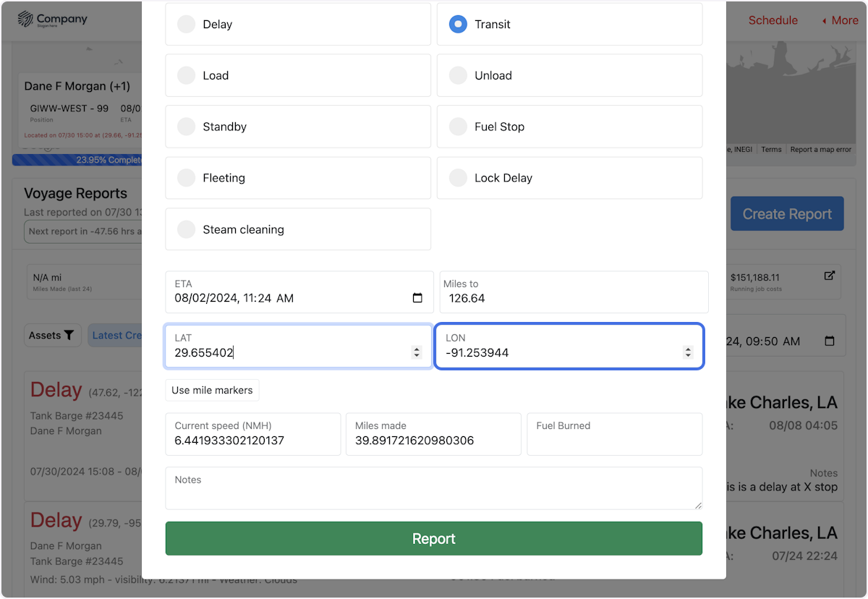
Task: Choose the Steam cleaning radio option
Action: pos(187,229)
